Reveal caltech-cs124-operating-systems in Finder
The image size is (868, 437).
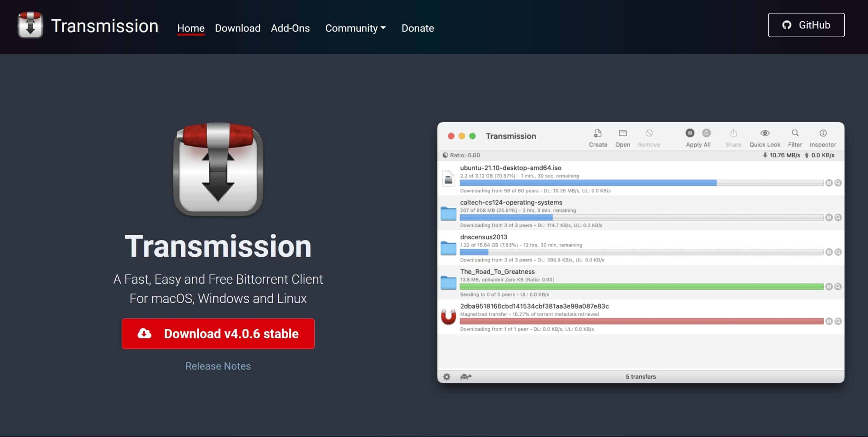(x=838, y=217)
